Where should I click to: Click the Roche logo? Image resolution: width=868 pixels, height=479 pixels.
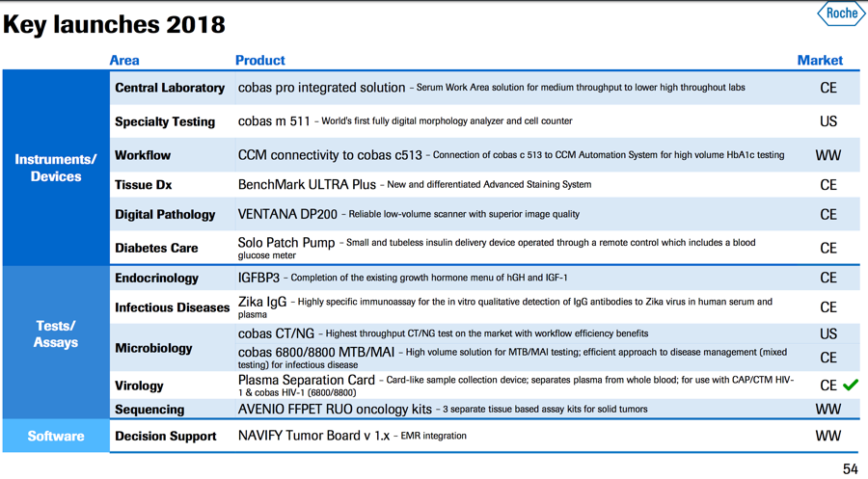pyautogui.click(x=841, y=13)
